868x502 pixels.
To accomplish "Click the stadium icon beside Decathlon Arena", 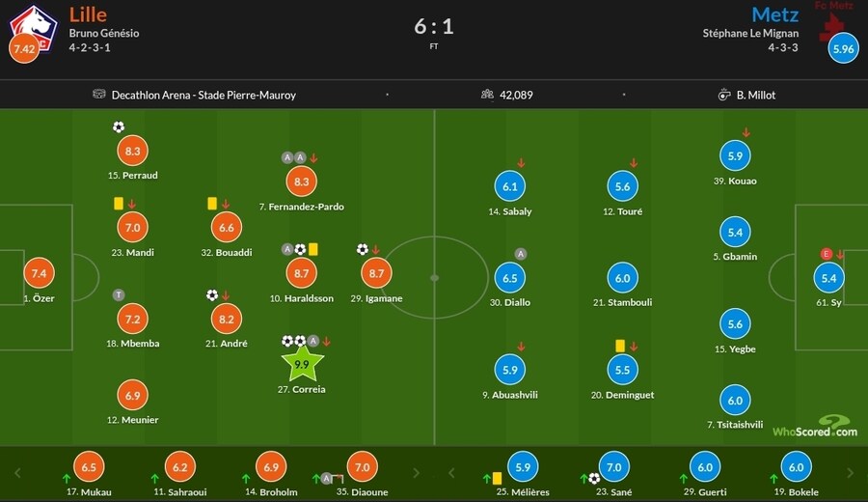I will click(98, 95).
